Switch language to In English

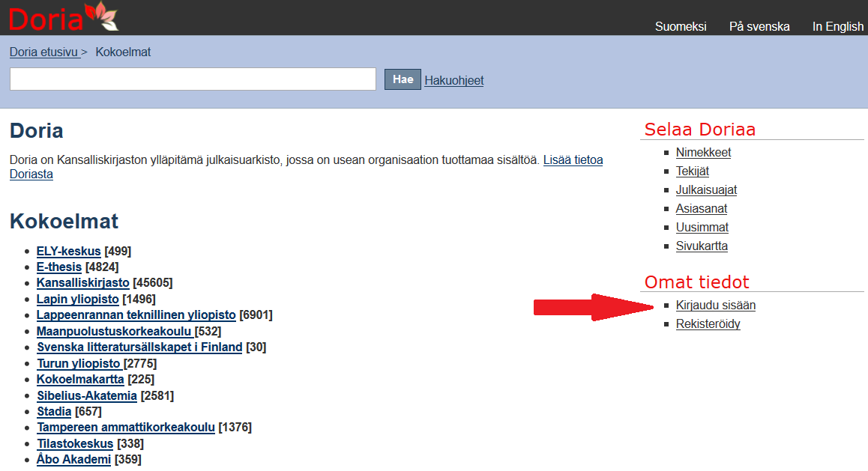coord(837,26)
